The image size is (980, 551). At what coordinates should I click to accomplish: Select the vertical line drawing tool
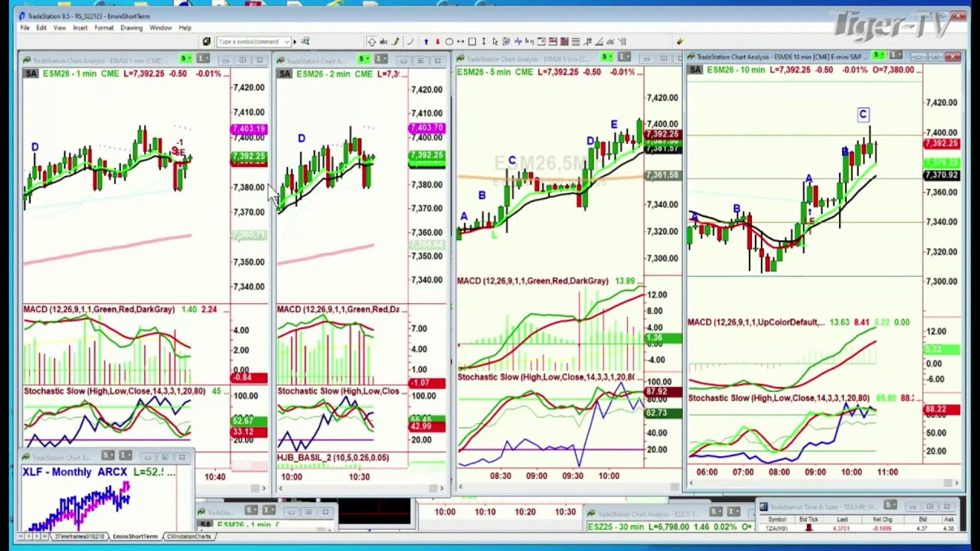tap(484, 41)
